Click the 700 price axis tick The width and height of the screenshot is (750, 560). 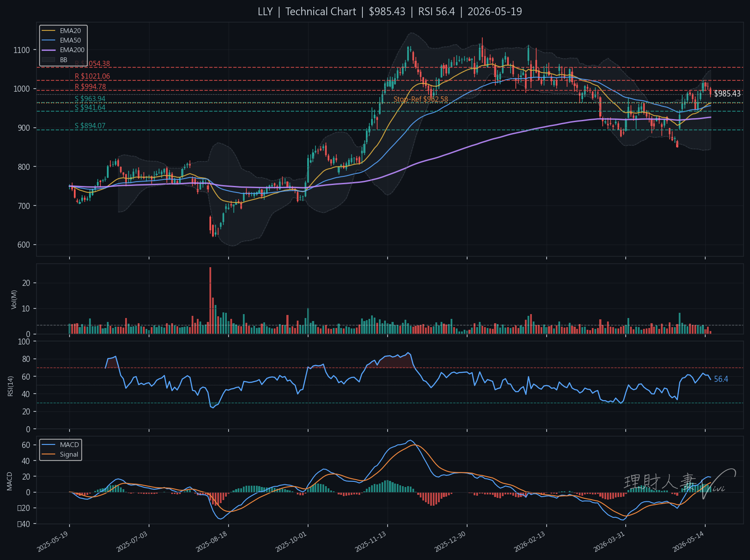(x=24, y=206)
